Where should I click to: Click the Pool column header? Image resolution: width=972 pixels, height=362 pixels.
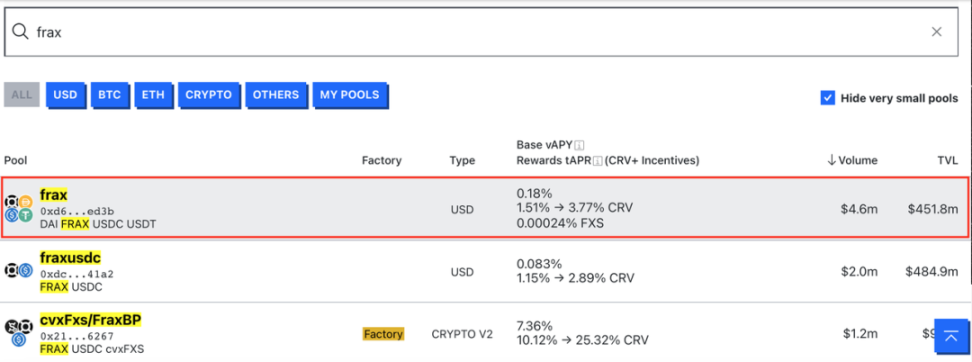tap(15, 161)
